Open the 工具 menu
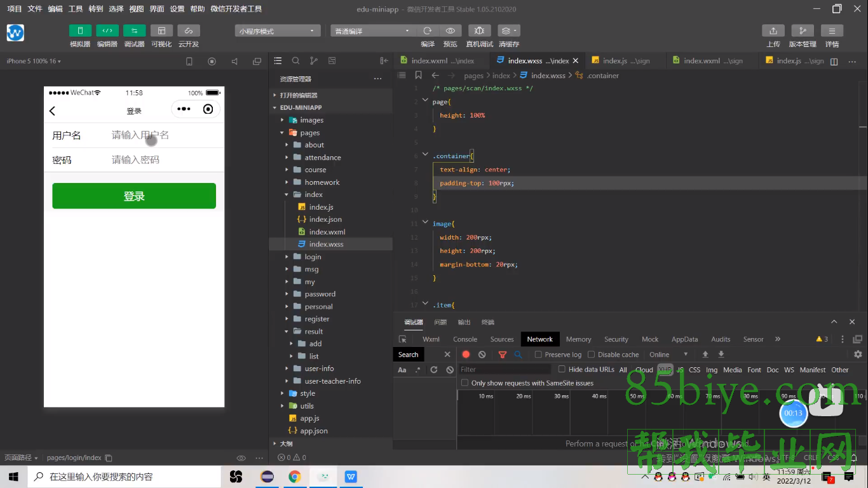Viewport: 868px width, 488px height. point(75,9)
